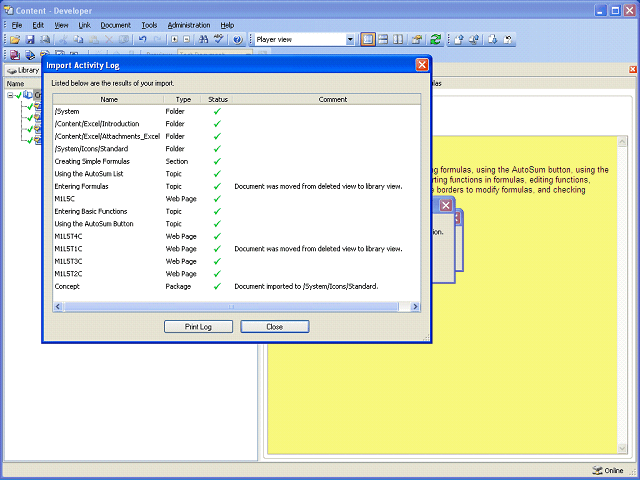Click the Check In document icon
The width and height of the screenshot is (640, 480).
[x=459, y=40]
